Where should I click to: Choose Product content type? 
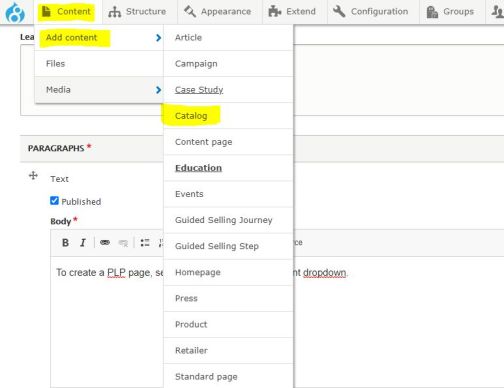[x=228, y=324]
